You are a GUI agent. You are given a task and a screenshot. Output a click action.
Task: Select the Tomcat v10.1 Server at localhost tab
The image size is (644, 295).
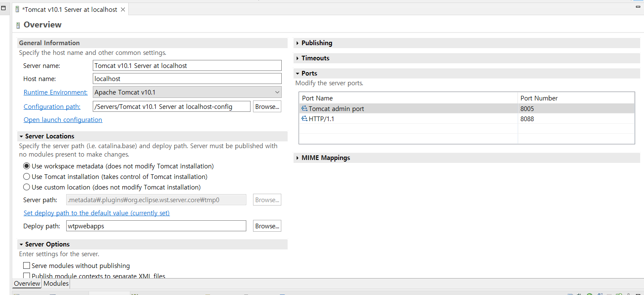pyautogui.click(x=70, y=9)
